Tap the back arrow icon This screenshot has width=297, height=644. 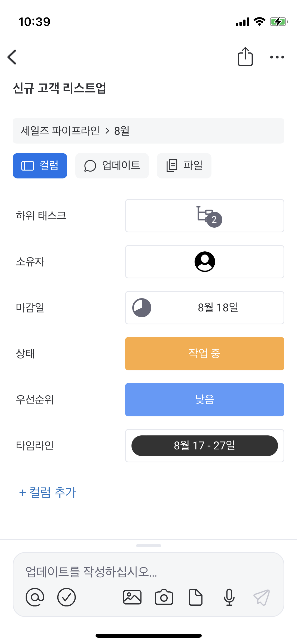pos(12,57)
